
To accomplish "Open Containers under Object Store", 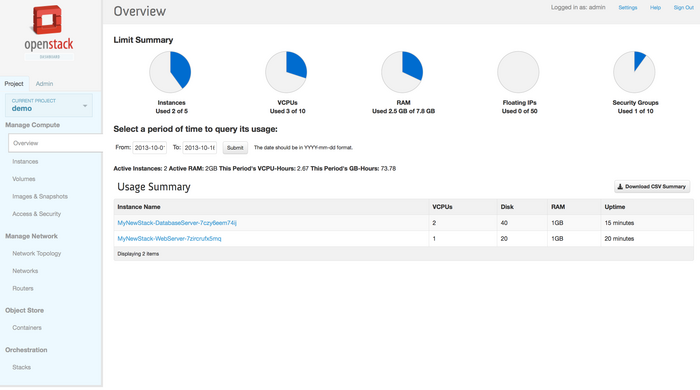I will (x=27, y=328).
